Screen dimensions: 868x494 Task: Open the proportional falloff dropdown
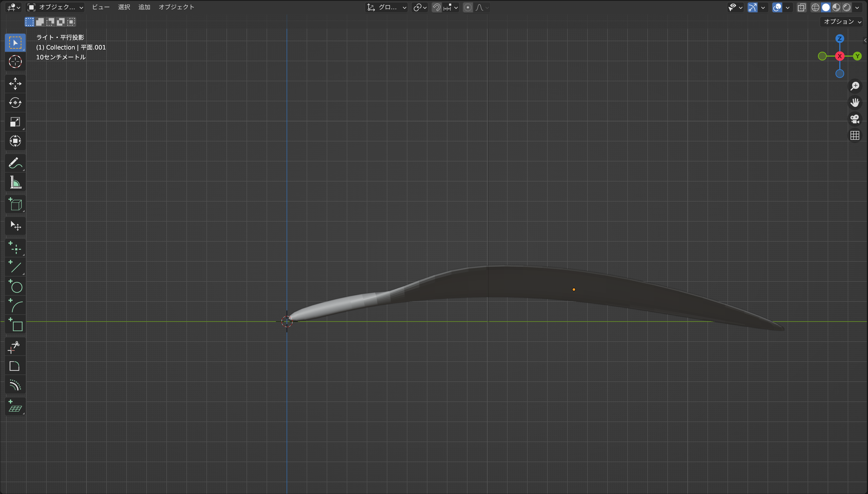pyautogui.click(x=482, y=7)
